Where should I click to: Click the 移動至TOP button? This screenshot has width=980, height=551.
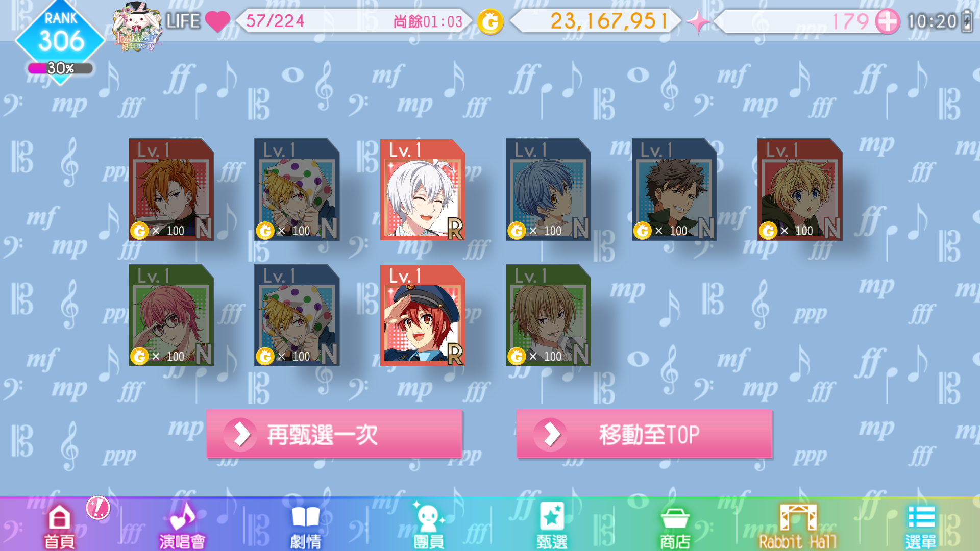point(644,434)
